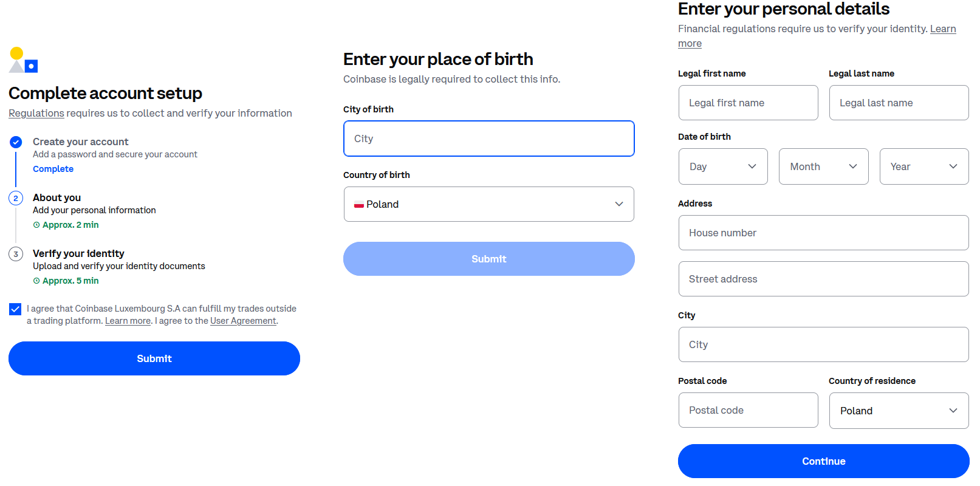Open the User Agreement link
This screenshot has width=980, height=486.
pos(243,321)
